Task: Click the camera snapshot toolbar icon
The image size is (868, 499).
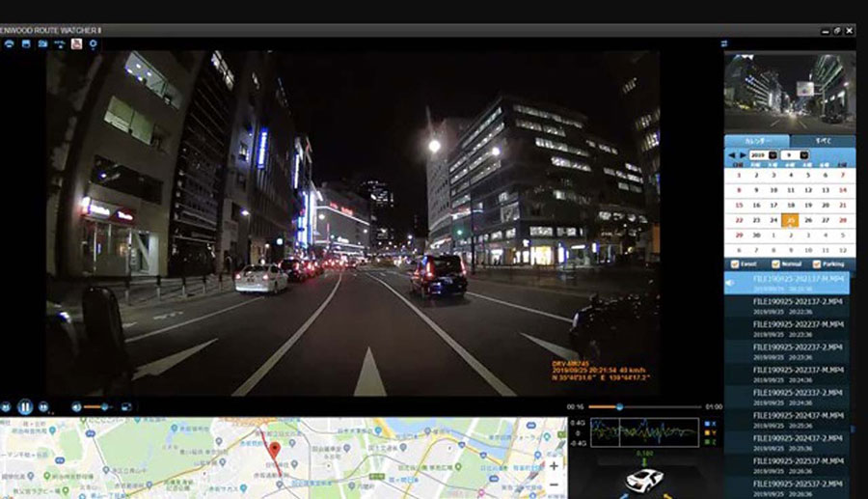Action: (x=42, y=43)
